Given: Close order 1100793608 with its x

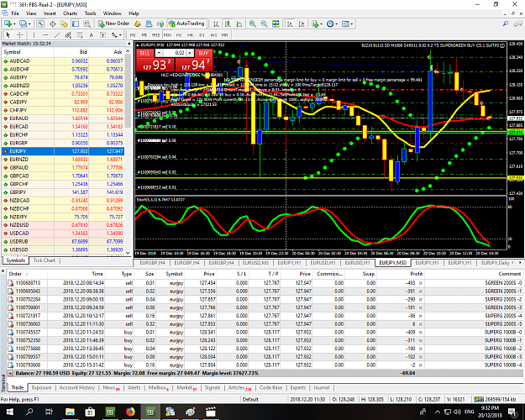Looking at the screenshot, I should (421, 365).
